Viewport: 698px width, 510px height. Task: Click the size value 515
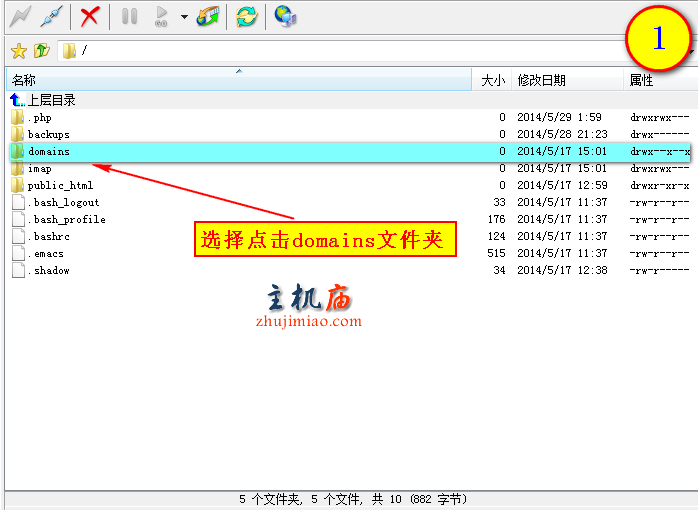click(496, 253)
